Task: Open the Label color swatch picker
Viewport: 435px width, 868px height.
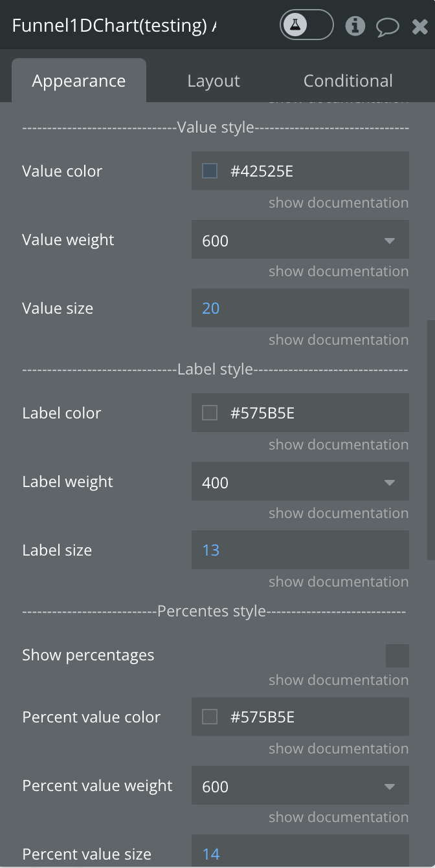Action: [x=210, y=413]
